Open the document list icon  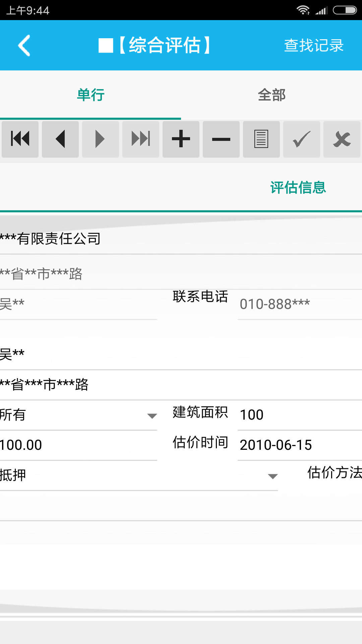click(x=261, y=139)
